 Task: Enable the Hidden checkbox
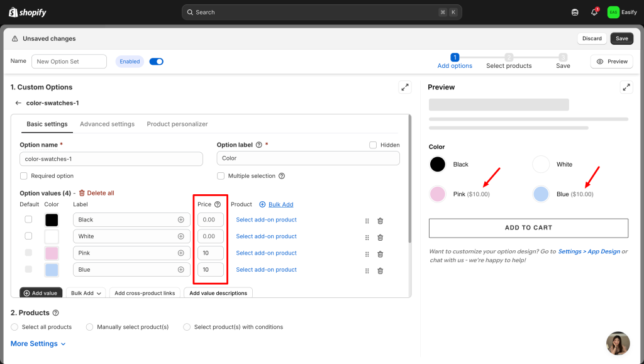point(373,145)
